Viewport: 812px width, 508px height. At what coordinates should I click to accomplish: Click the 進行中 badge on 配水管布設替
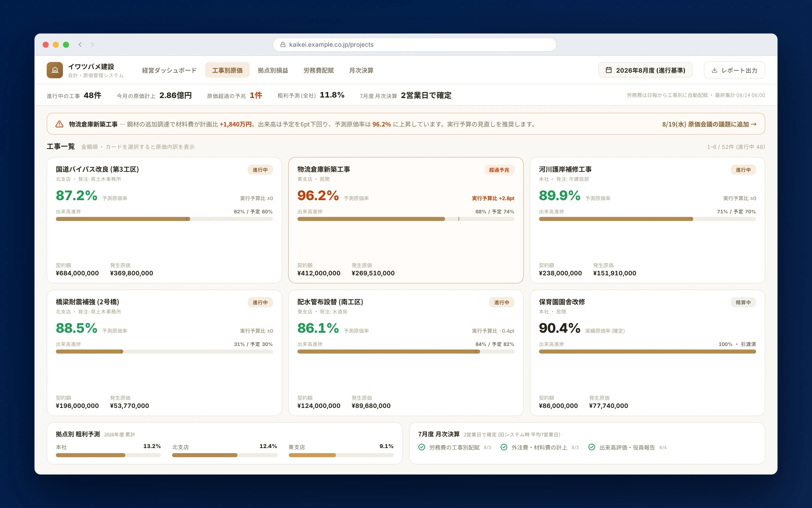point(502,302)
